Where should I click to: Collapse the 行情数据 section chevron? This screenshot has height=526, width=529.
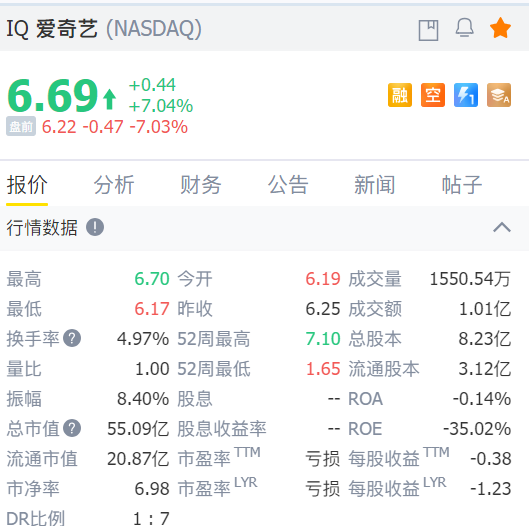[x=502, y=227]
